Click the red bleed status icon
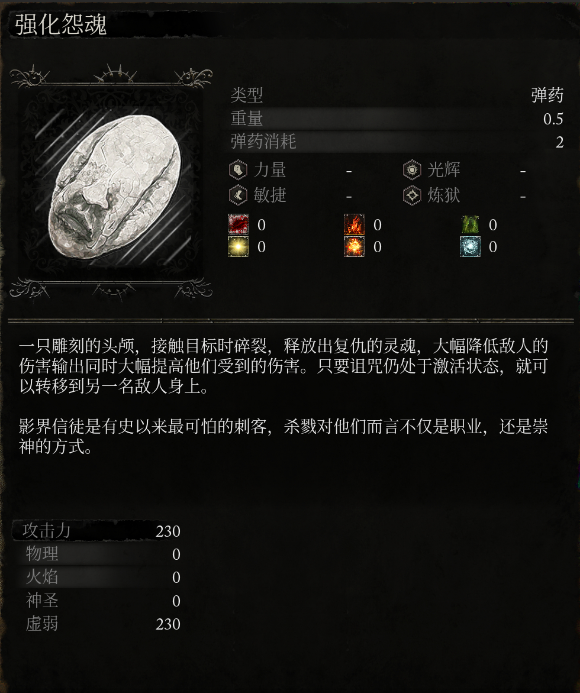 [238, 225]
